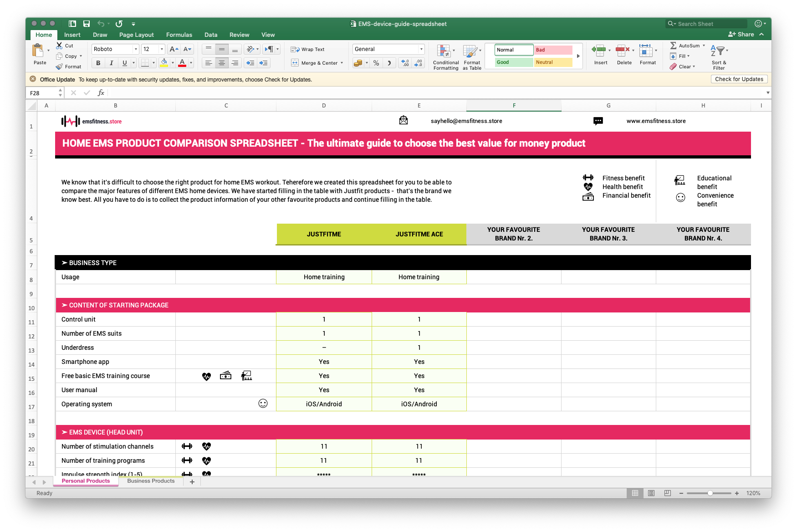Image resolution: width=797 pixels, height=532 pixels.
Task: Open the Formulas ribbon tab
Action: [179, 35]
